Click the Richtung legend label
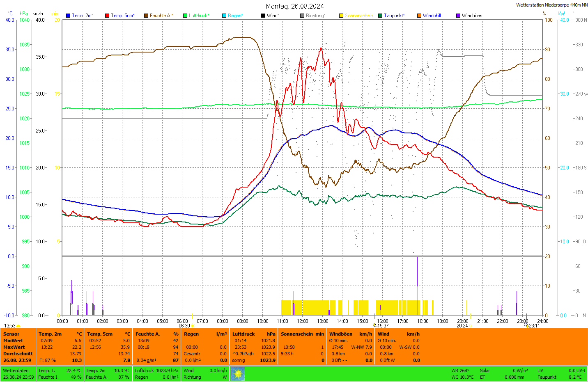The width and height of the screenshot is (588, 382). pos(315,16)
